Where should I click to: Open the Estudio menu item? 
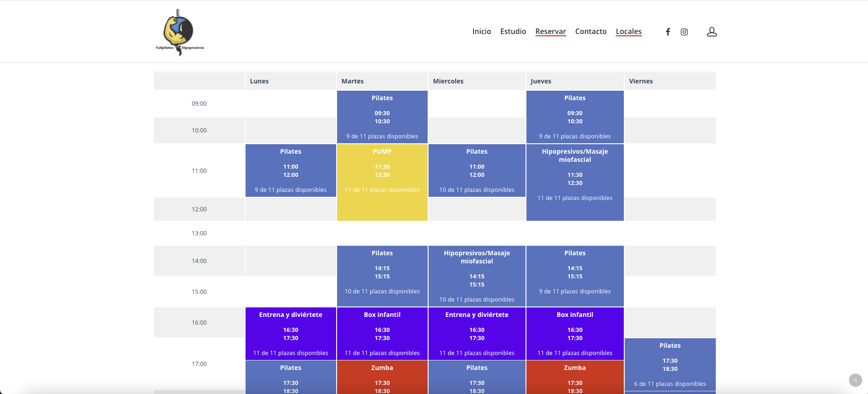[x=513, y=31]
